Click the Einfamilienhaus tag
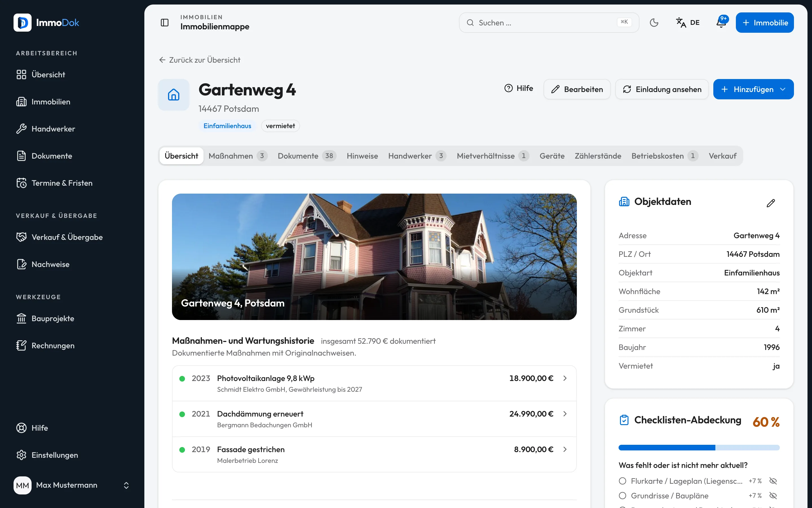The width and height of the screenshot is (812, 508). pos(227,126)
